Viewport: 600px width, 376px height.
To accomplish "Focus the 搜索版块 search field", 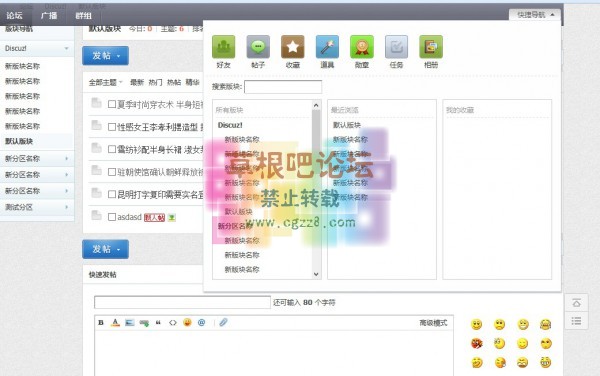I will pos(283,87).
